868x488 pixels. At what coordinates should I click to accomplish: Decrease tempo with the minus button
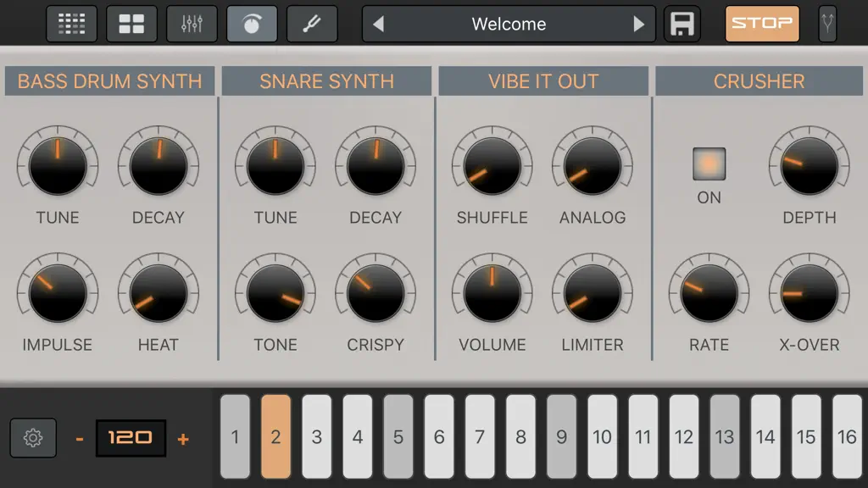point(80,440)
